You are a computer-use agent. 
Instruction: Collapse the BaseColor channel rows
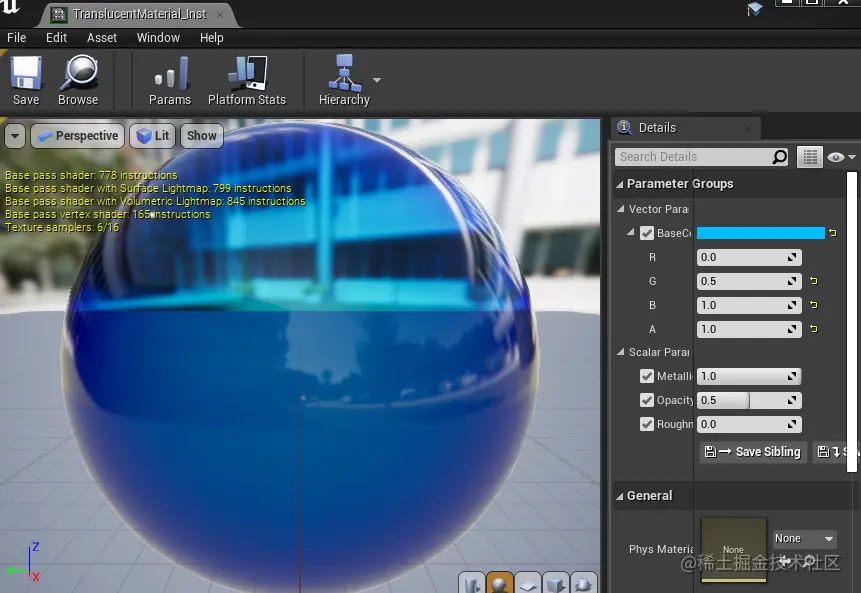pos(631,232)
